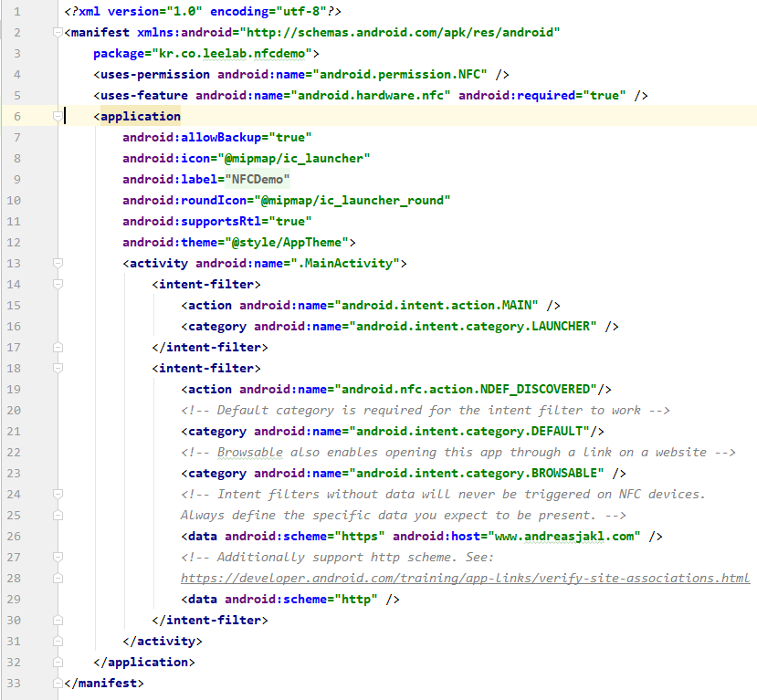
Task: Click the @mipmap/ic_launcher_round resource reference
Action: tap(354, 201)
